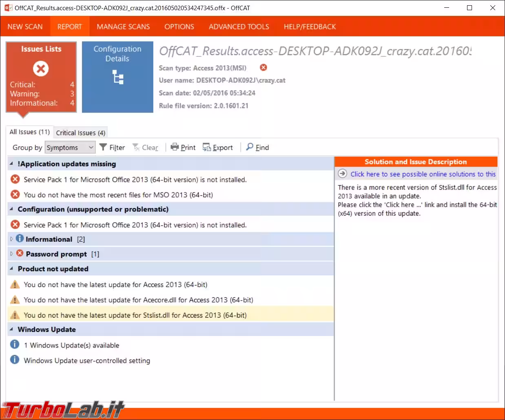Click the NEW SCAN menu item
Image resolution: width=505 pixels, height=420 pixels.
click(25, 27)
